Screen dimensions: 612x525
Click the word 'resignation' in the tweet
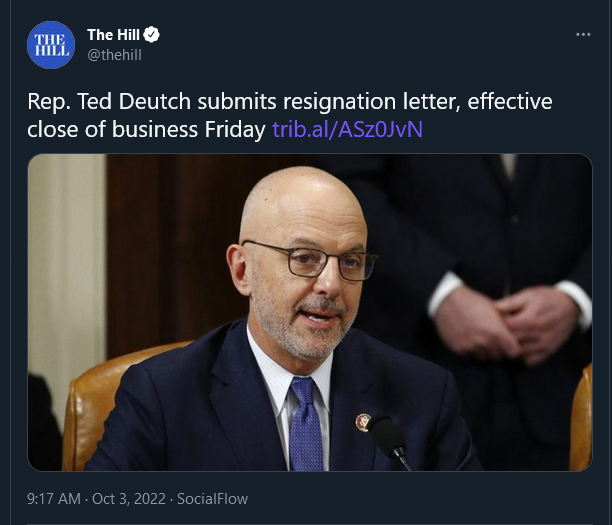[x=339, y=101]
